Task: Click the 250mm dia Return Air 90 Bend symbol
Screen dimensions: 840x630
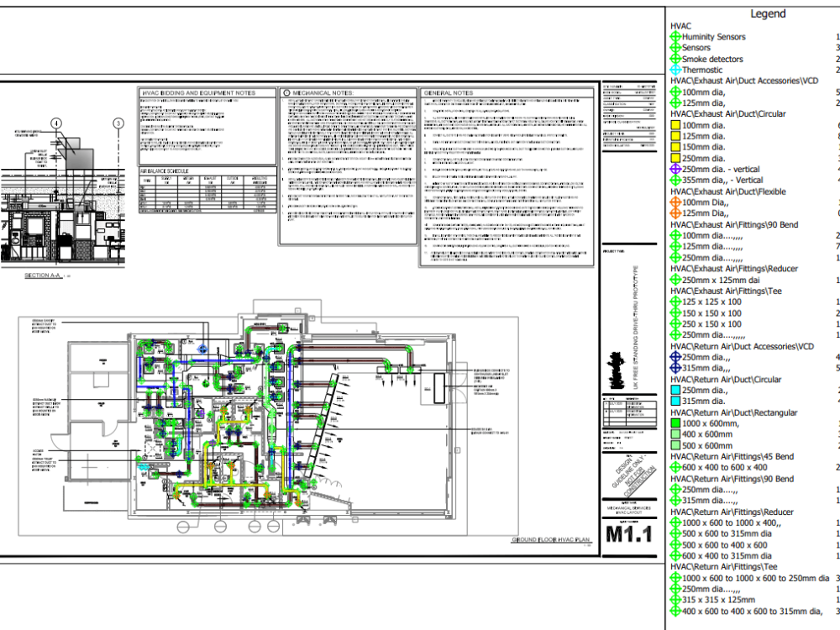Action: (677, 488)
